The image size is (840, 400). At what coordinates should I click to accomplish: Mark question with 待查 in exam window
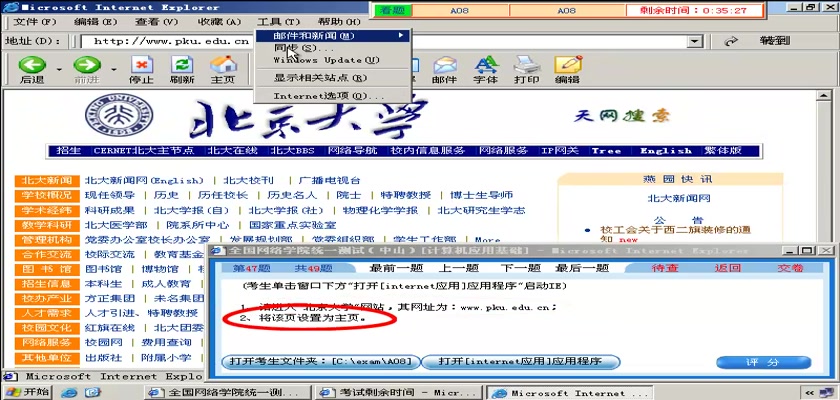(665, 268)
